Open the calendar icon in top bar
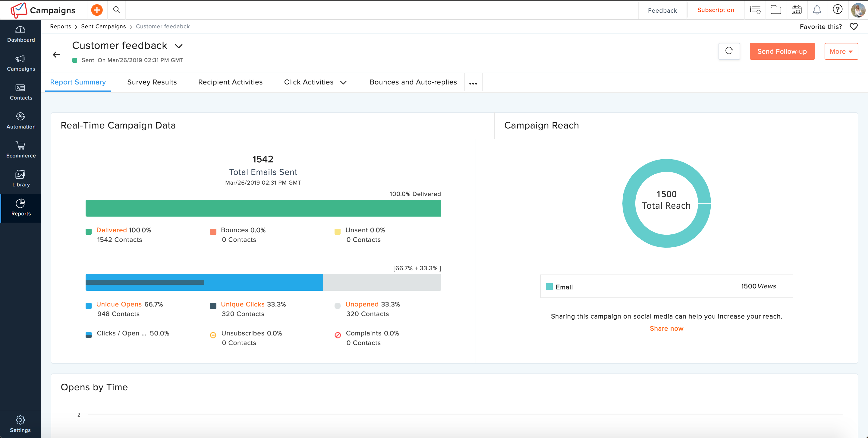The image size is (868, 438). point(797,10)
